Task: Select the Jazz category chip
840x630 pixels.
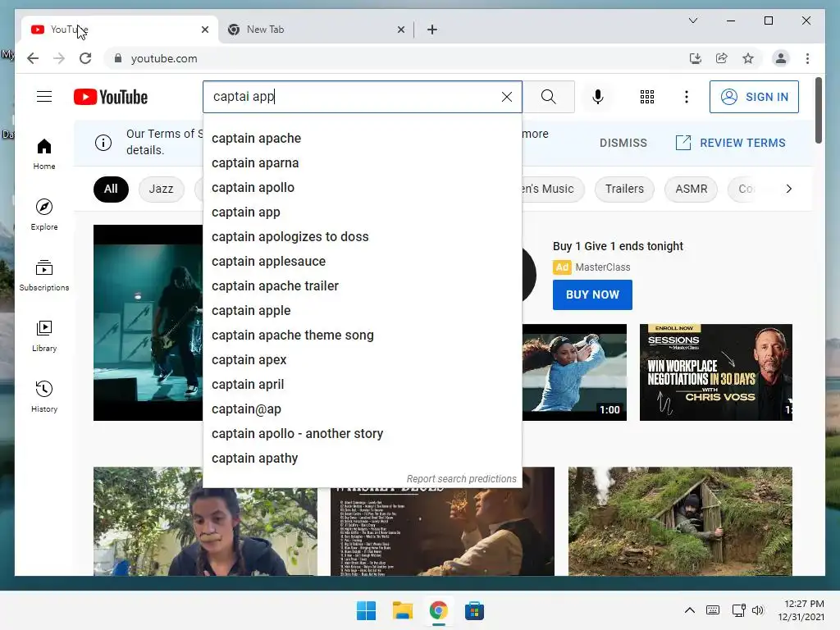Action: pos(162,189)
